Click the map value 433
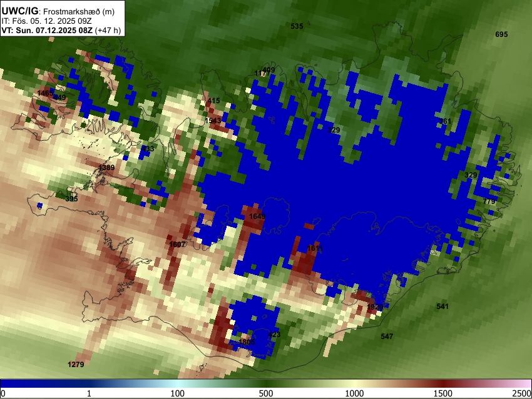Viewport: 532px width, 399px height. [x=148, y=148]
